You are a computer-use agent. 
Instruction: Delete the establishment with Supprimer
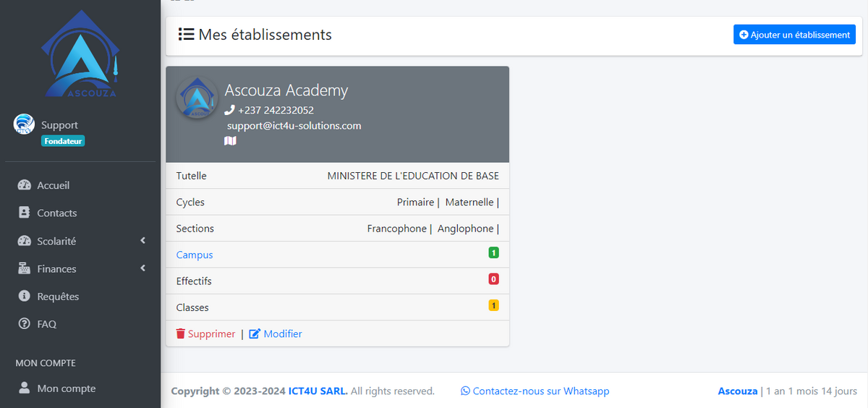point(205,333)
